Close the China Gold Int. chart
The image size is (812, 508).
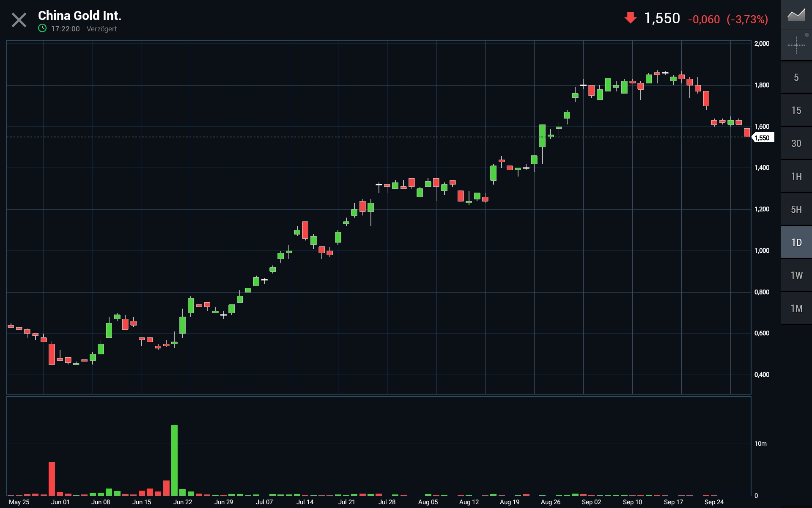pyautogui.click(x=19, y=20)
